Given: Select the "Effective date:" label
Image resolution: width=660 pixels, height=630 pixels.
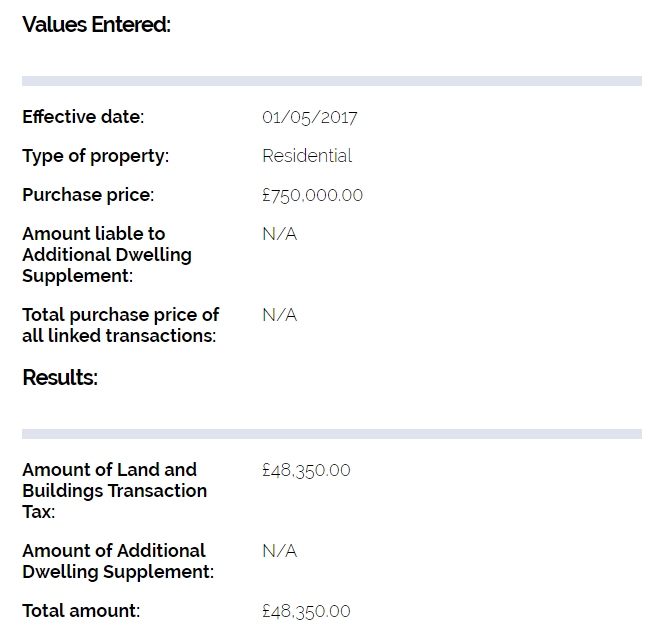Looking at the screenshot, I should (x=83, y=117).
